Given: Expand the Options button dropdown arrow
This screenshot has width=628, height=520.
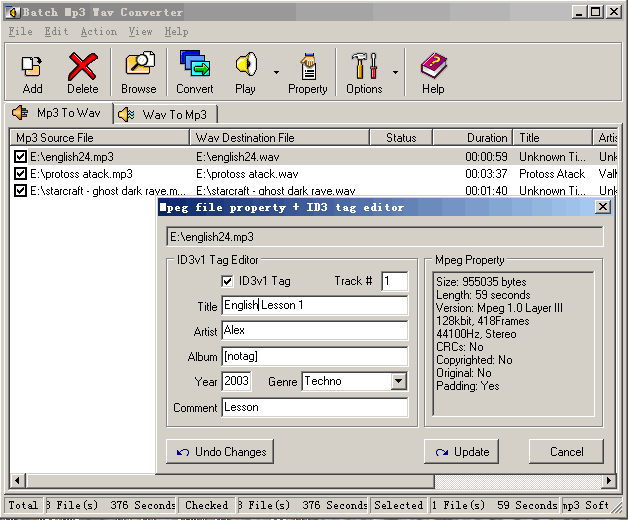Looking at the screenshot, I should (395, 73).
